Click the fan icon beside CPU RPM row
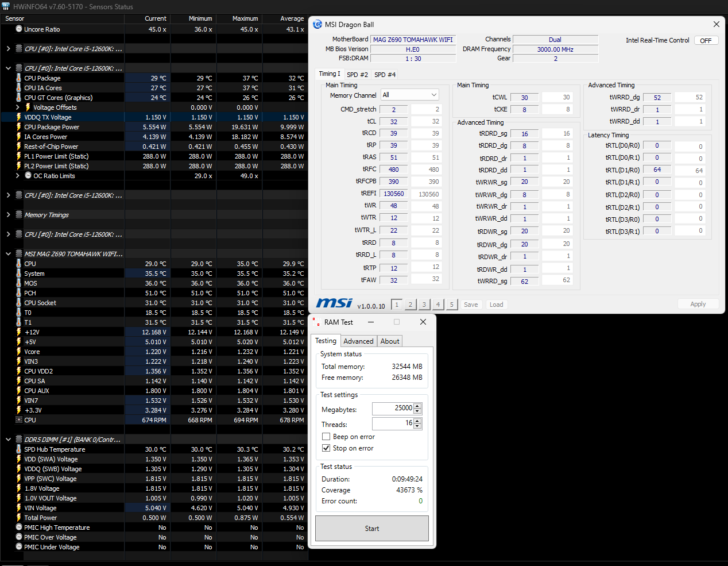The width and height of the screenshot is (728, 566). tap(19, 419)
